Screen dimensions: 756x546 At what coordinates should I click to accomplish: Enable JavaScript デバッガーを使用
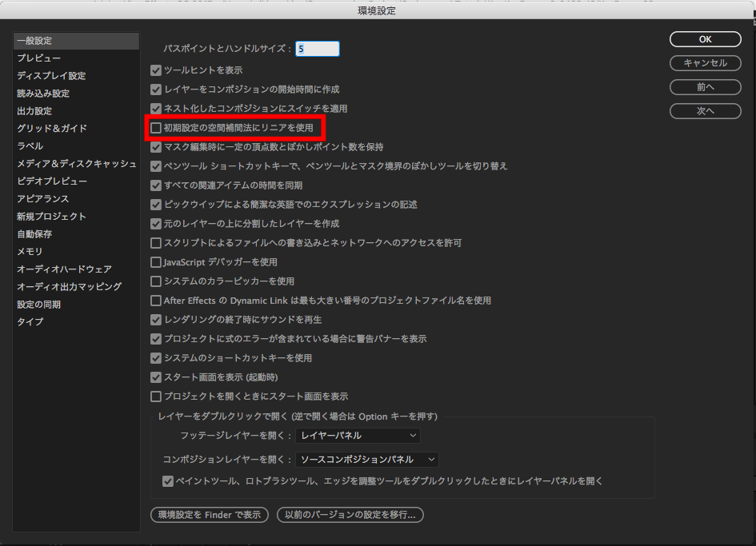(156, 262)
